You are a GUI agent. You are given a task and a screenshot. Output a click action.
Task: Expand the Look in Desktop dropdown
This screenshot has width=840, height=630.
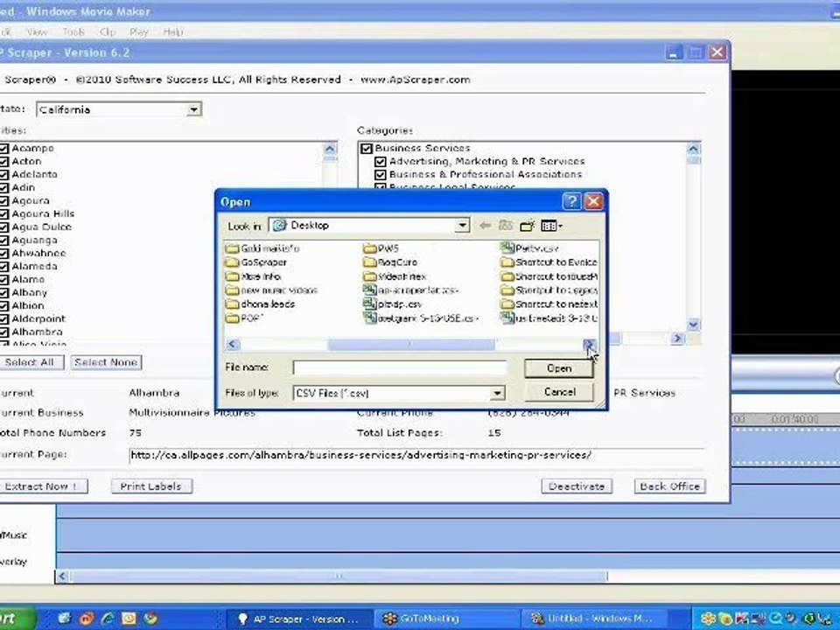tap(462, 226)
